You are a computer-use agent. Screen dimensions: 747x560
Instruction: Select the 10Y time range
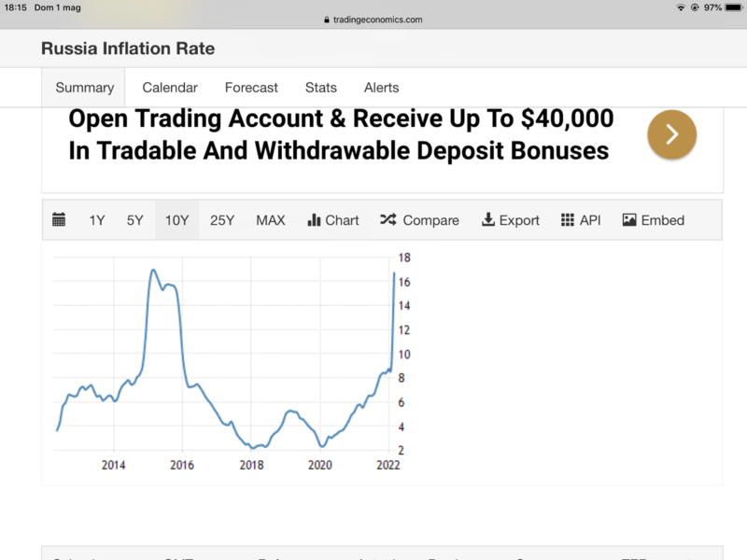(177, 220)
